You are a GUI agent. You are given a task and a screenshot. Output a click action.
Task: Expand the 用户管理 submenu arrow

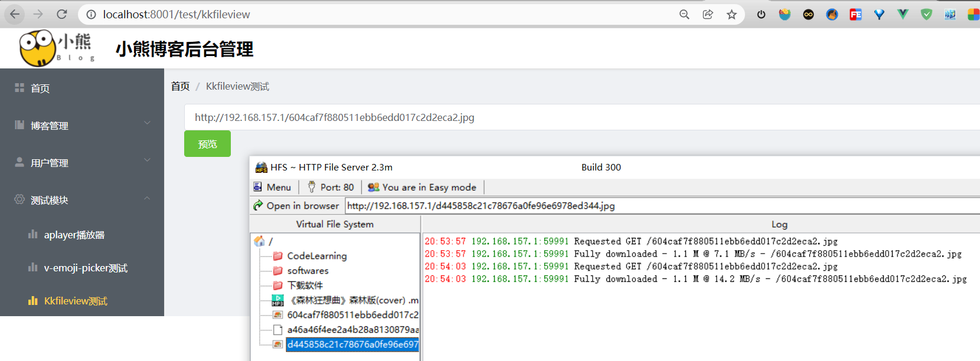coord(147,160)
